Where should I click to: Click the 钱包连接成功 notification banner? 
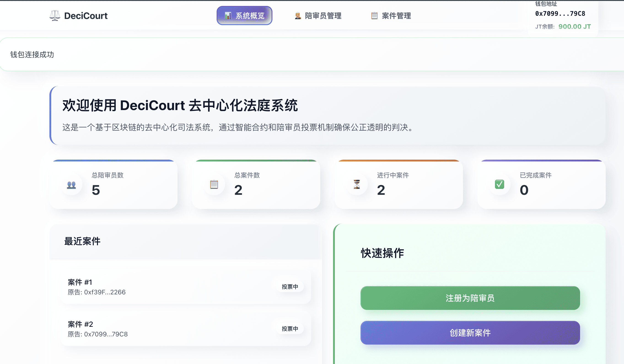(312, 54)
